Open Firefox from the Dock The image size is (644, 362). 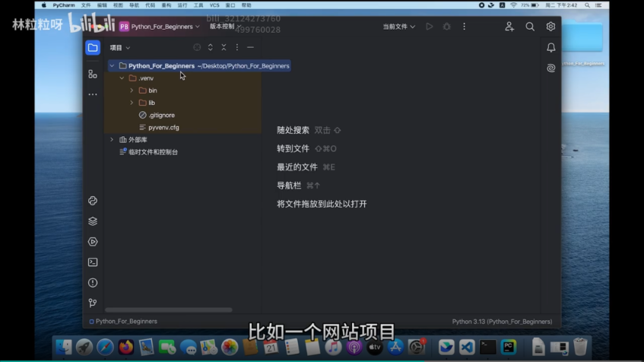(x=125, y=348)
